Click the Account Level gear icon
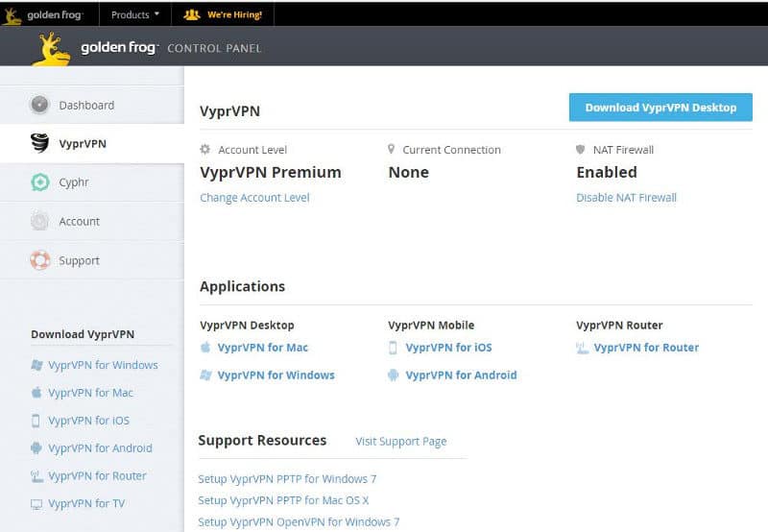Viewport: 768px width, 532px height. click(205, 149)
